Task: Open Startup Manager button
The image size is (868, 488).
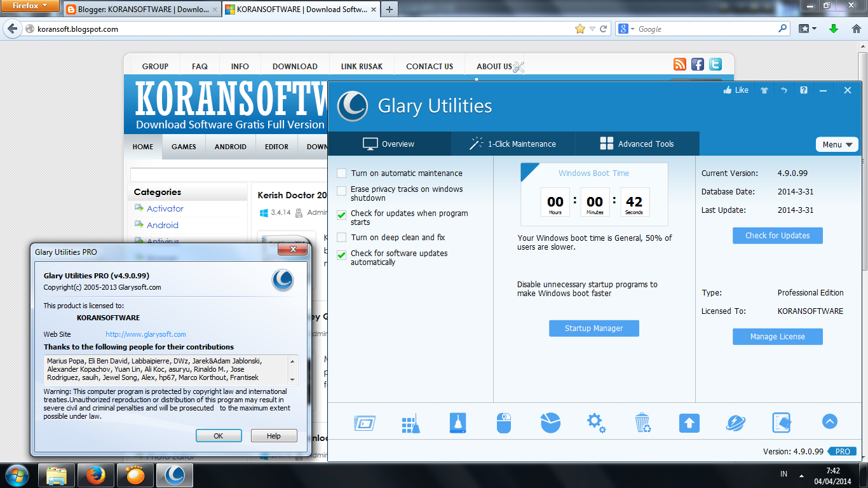Action: click(x=594, y=329)
